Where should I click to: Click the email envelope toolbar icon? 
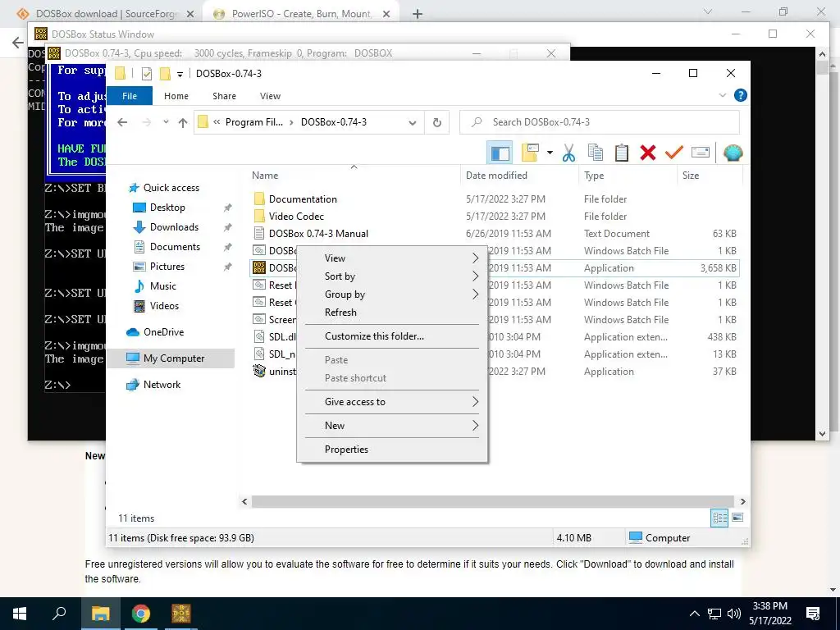[x=701, y=153]
